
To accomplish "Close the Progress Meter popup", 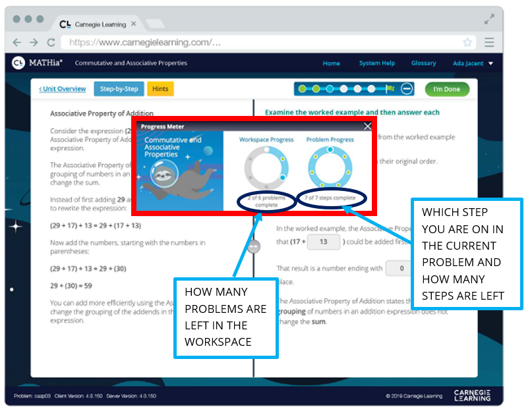I will pyautogui.click(x=367, y=126).
